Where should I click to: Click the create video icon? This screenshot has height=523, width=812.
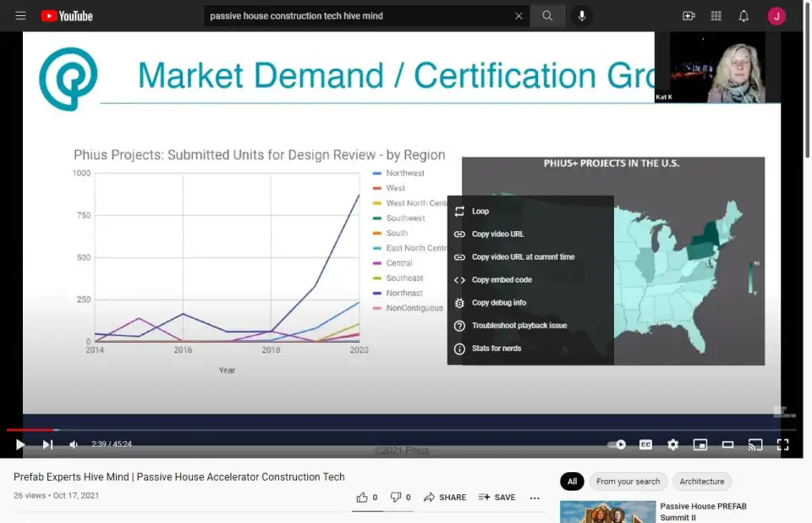pyautogui.click(x=689, y=16)
